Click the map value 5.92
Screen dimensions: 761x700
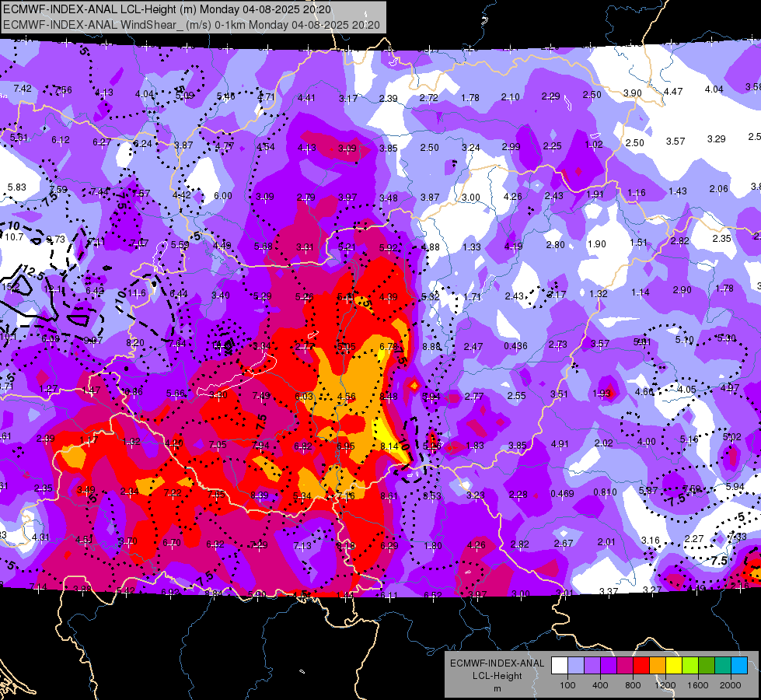coord(388,248)
